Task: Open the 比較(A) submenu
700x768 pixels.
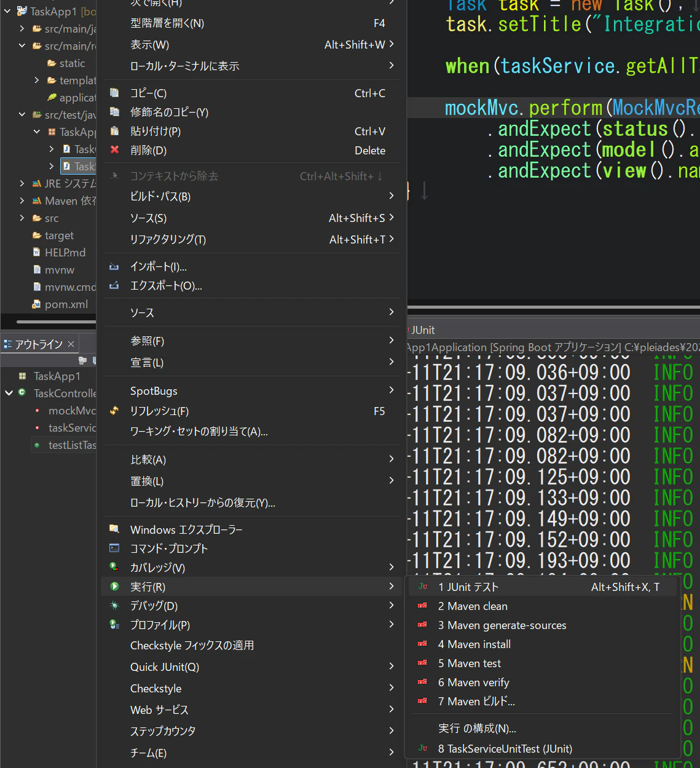Action: pos(252,460)
